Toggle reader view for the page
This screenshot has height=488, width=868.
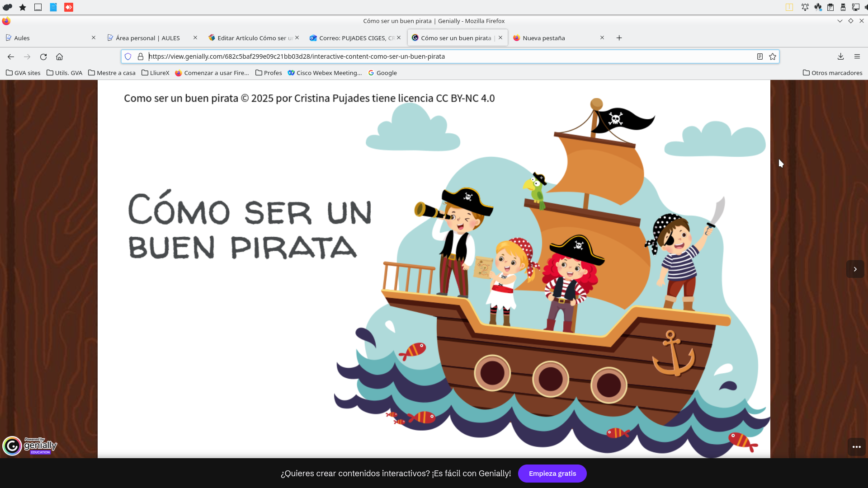click(x=759, y=56)
